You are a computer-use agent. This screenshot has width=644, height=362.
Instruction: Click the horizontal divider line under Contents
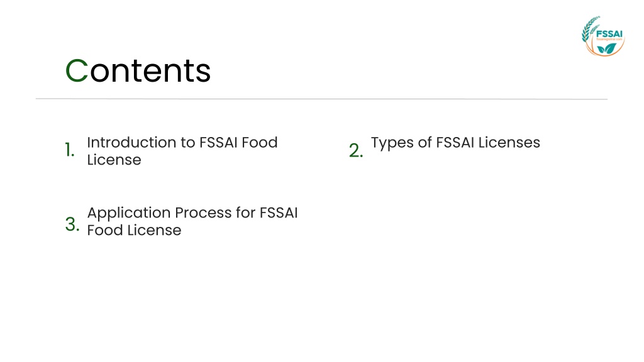click(x=321, y=99)
